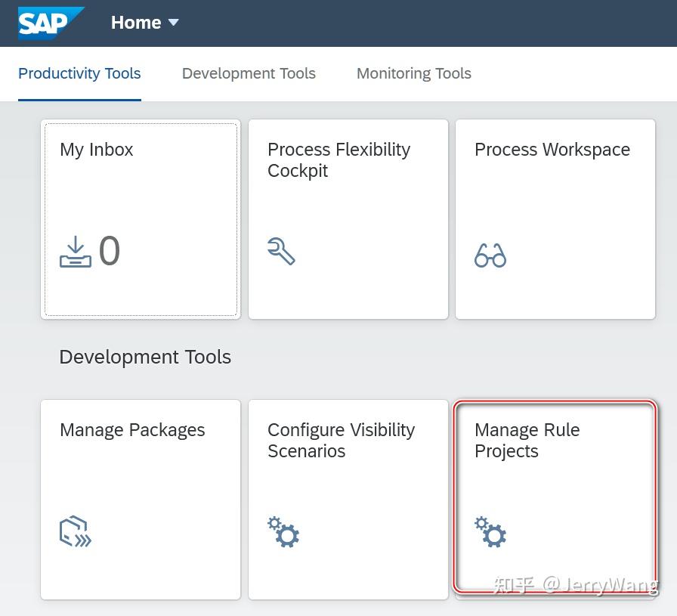
Task: Click the My Inbox counter showing 0
Action: click(109, 250)
